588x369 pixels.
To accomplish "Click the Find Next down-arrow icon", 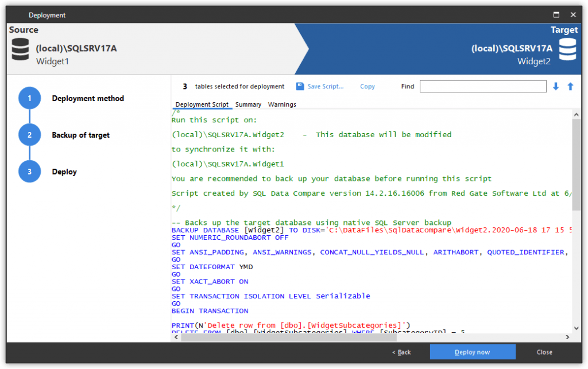I will click(555, 86).
